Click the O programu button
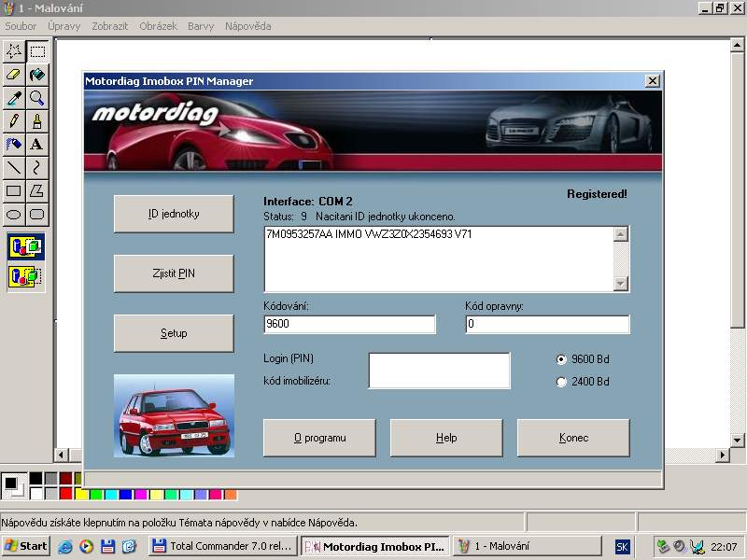The image size is (747, 560). (x=319, y=438)
